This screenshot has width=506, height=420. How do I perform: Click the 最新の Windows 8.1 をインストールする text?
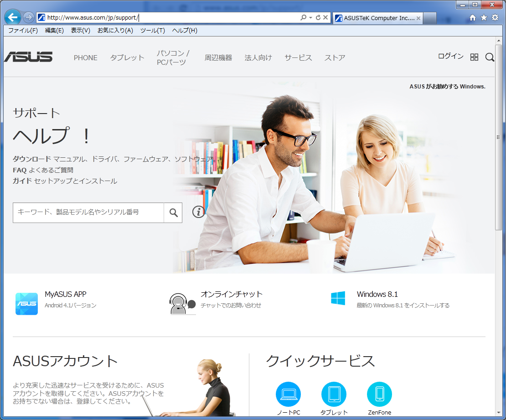click(x=403, y=306)
